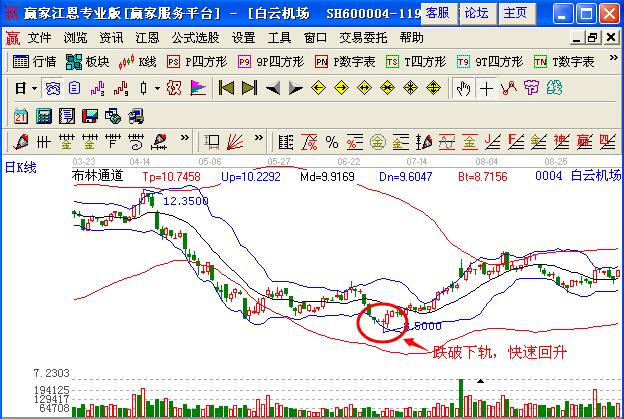Open the T数字表 tool

pyautogui.click(x=564, y=62)
